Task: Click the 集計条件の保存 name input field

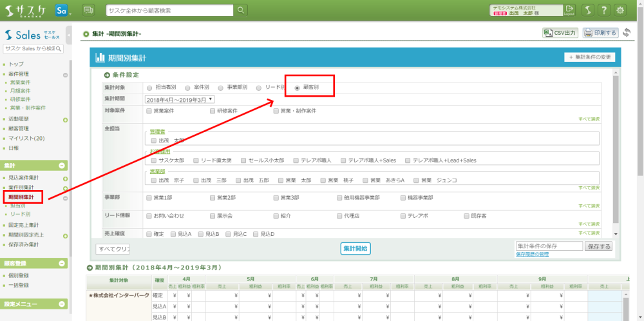Action: click(x=548, y=246)
